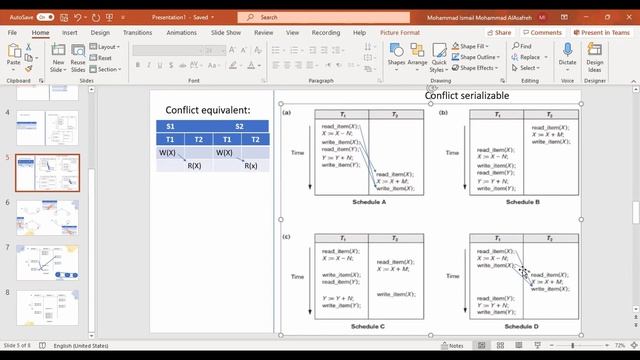Click the Redo icon
Viewport: 640px width, 360px height.
pos(96,17)
